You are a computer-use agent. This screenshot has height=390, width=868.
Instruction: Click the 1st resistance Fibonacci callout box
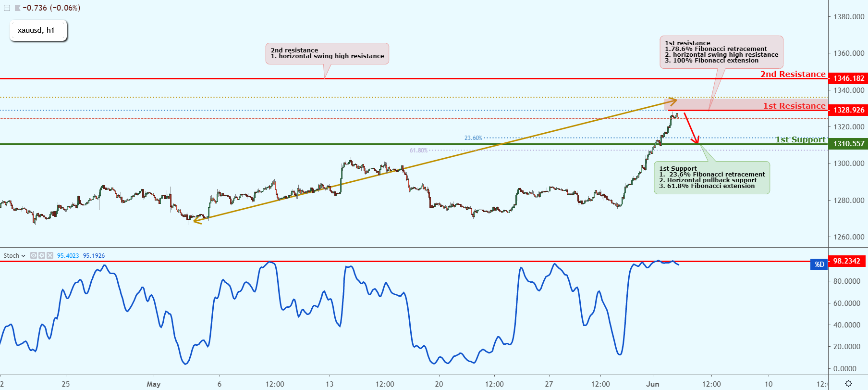(721, 52)
